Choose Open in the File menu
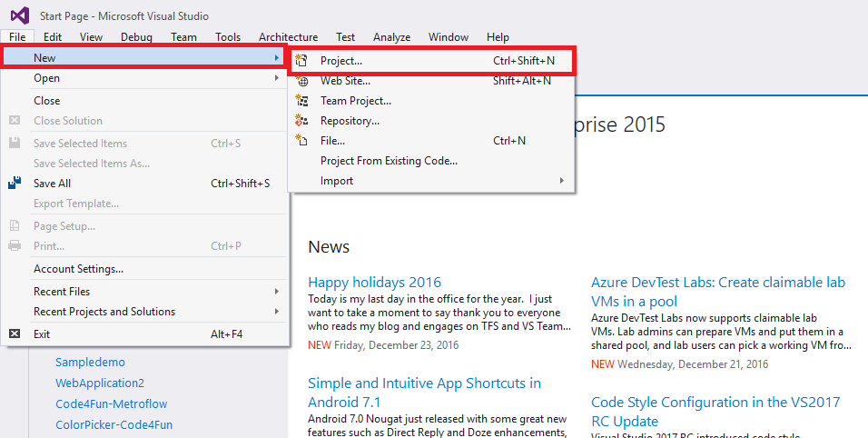Image resolution: width=868 pixels, height=438 pixels. 144,78
